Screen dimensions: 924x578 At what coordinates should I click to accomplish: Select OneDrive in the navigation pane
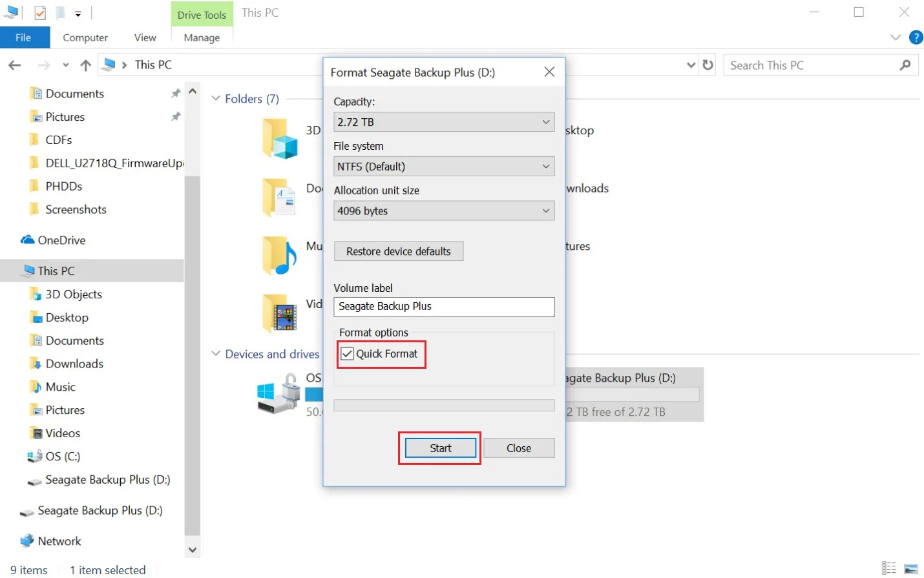[53, 240]
